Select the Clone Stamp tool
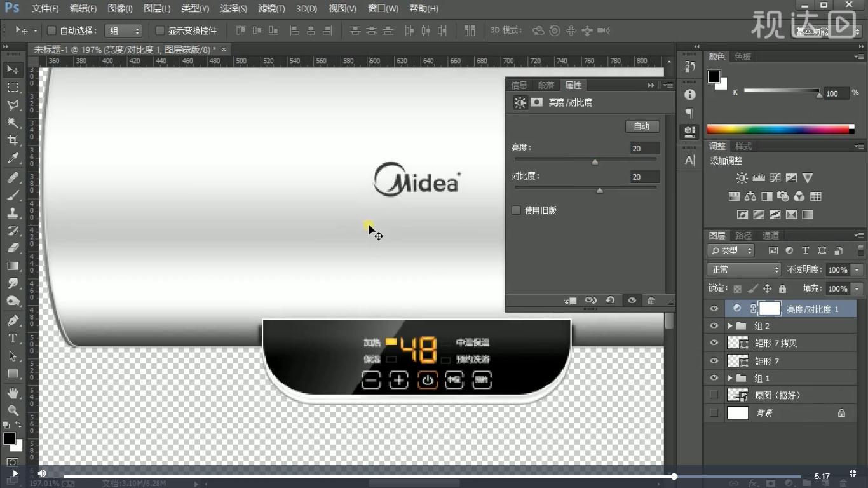The image size is (868, 488). point(13,213)
